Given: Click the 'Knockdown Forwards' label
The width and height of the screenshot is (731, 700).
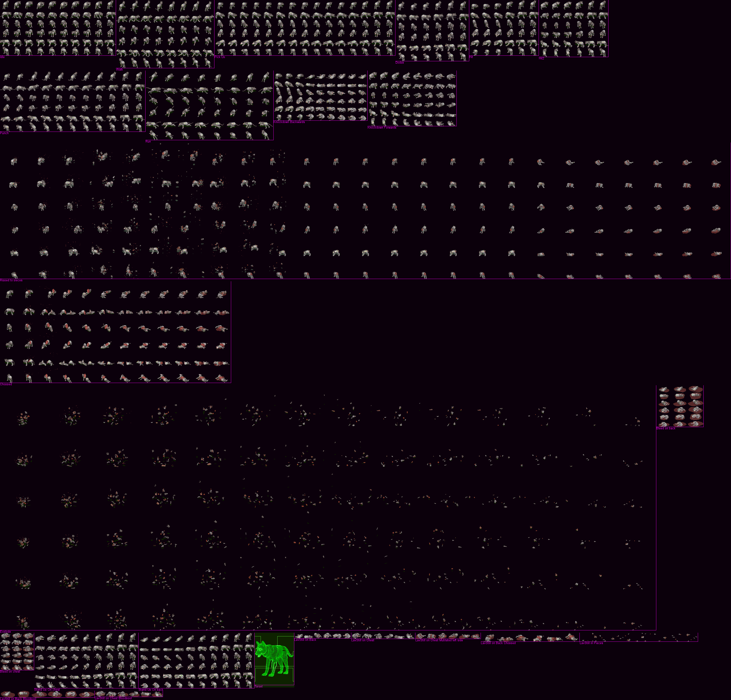Looking at the screenshot, I should (382, 128).
